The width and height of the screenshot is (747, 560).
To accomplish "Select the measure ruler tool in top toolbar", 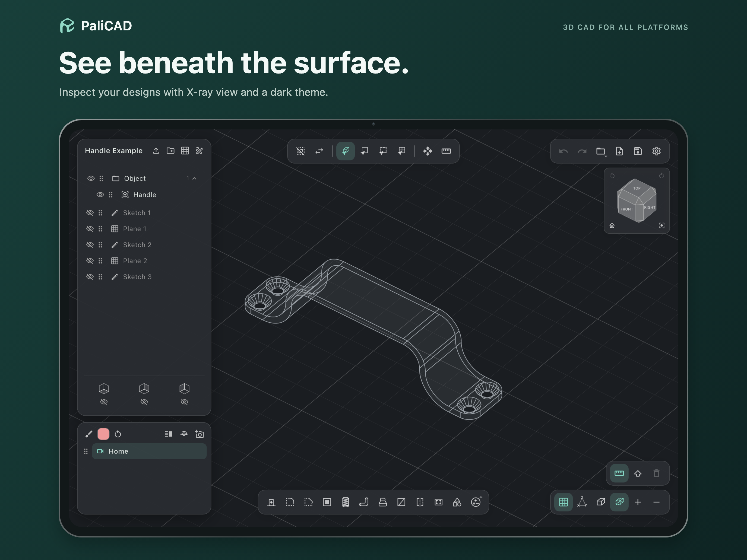I will (446, 151).
